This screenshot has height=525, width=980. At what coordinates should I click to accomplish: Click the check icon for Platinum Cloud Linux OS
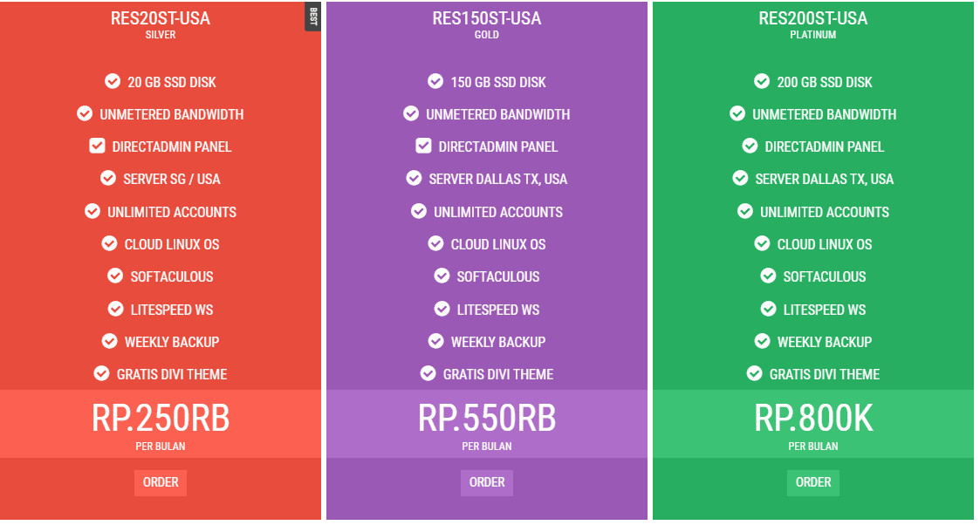click(x=762, y=243)
